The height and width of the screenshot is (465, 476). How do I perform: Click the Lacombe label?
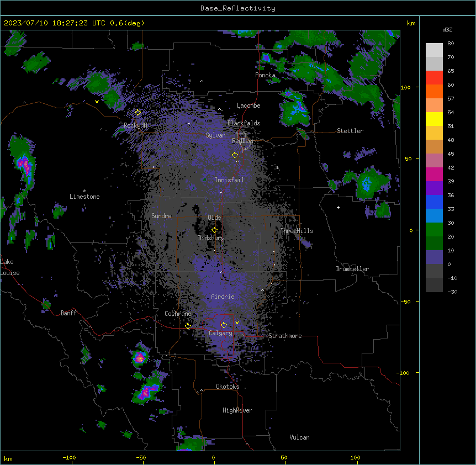248,105
